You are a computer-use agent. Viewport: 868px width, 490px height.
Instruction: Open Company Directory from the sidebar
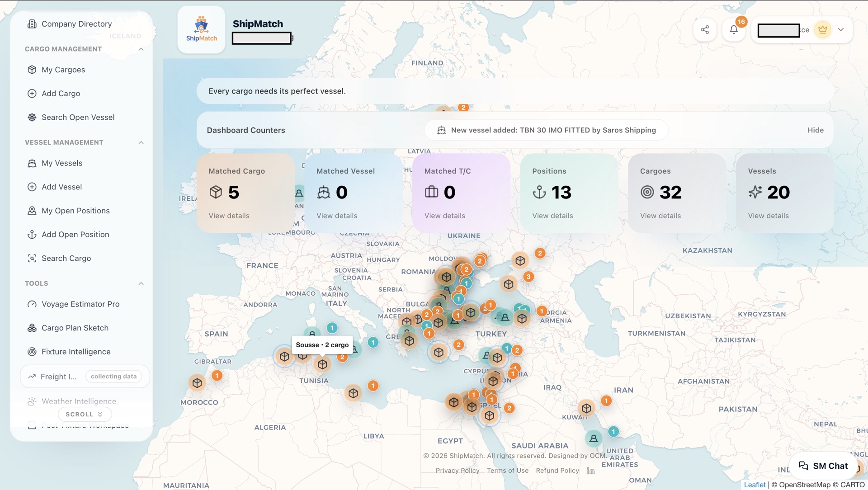(76, 24)
